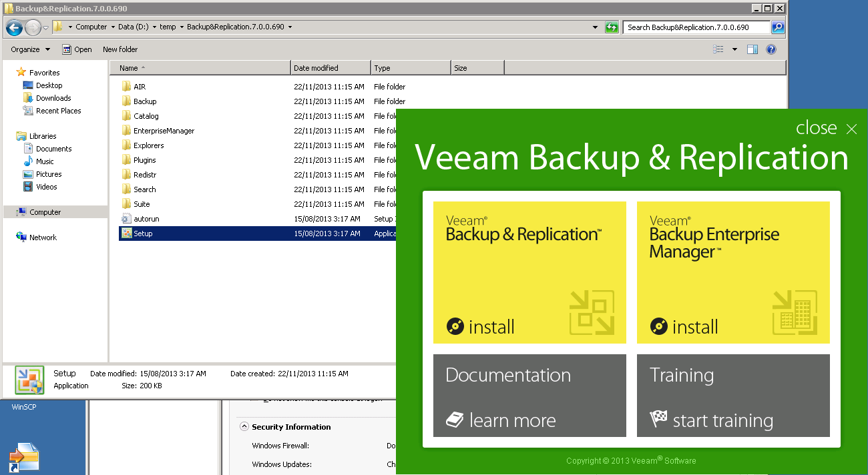Click magnifier search icon
Screen dimensions: 868x475
pos(778,27)
